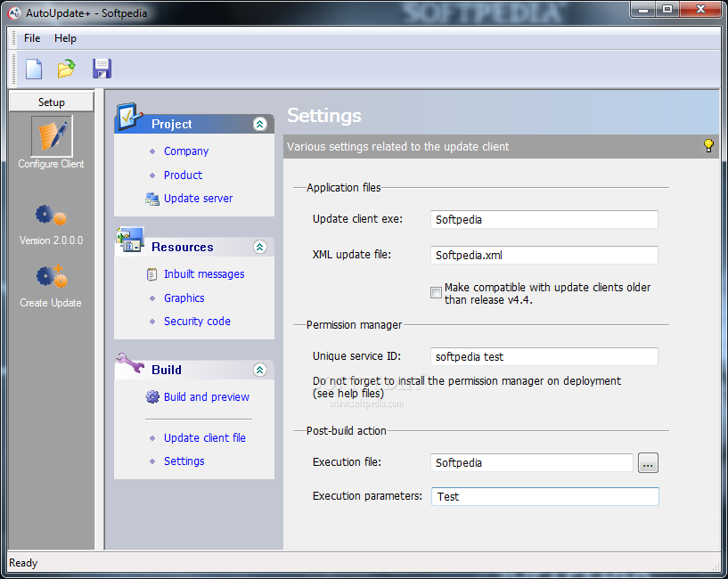This screenshot has height=579, width=728.
Task: Browse for execution file with ellipsis button
Action: point(648,463)
